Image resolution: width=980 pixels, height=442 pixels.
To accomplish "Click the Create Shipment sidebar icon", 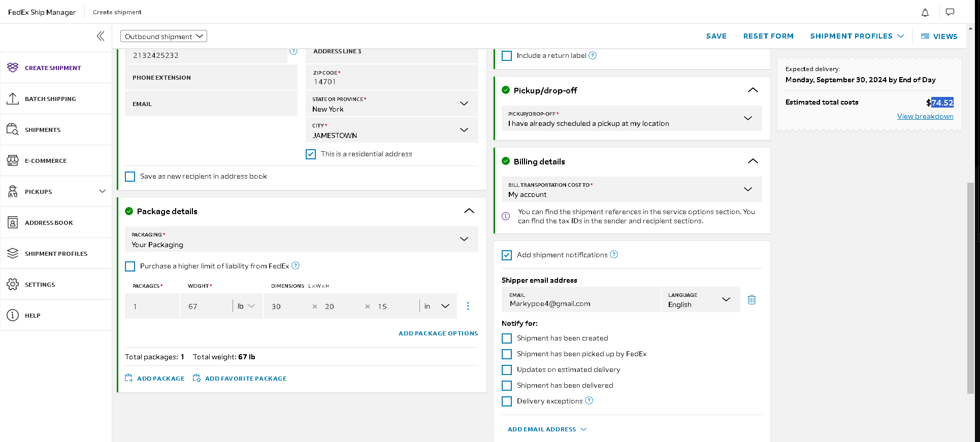I will pyautogui.click(x=13, y=67).
